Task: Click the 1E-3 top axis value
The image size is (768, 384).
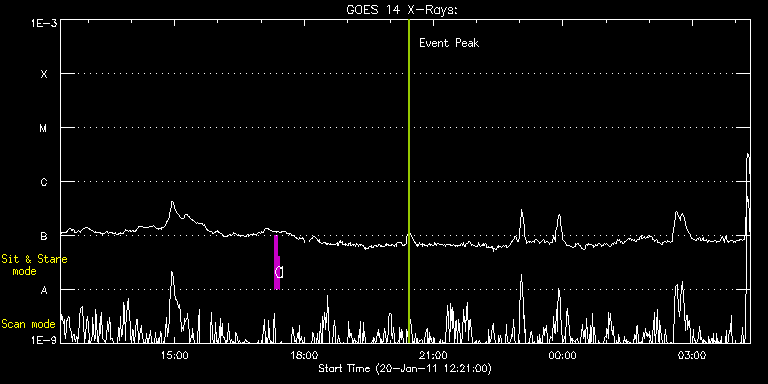Action: coord(43,24)
